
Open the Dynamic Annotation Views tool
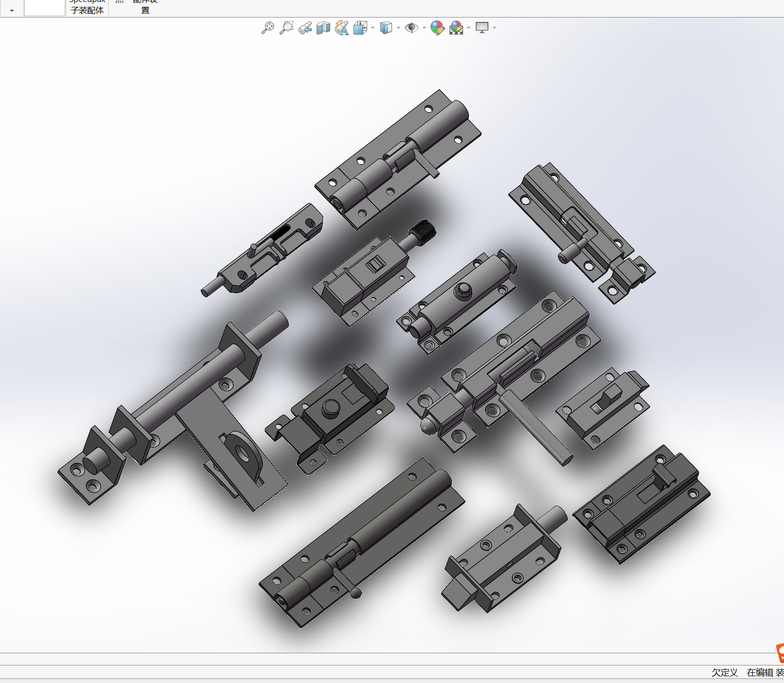[342, 28]
